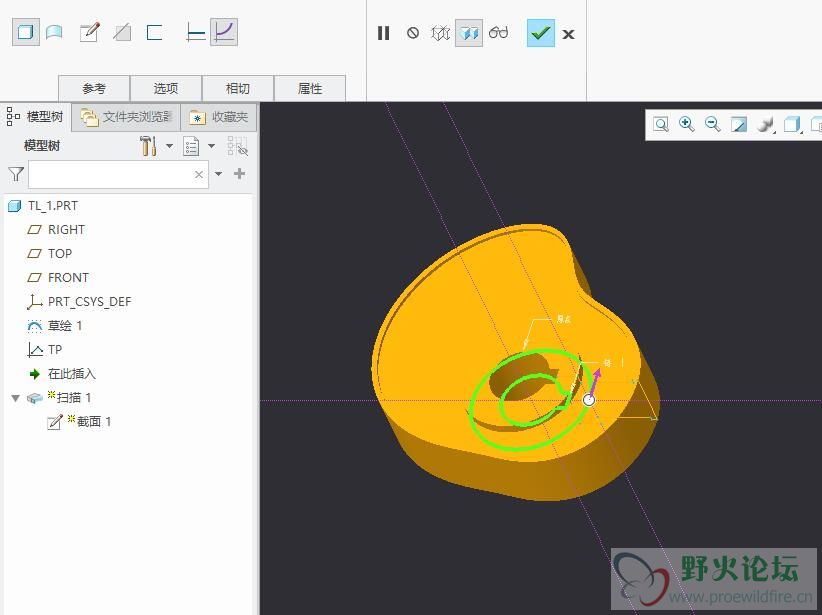Select the variable section sweep option
Screen dimensions: 822x615
click(224, 32)
